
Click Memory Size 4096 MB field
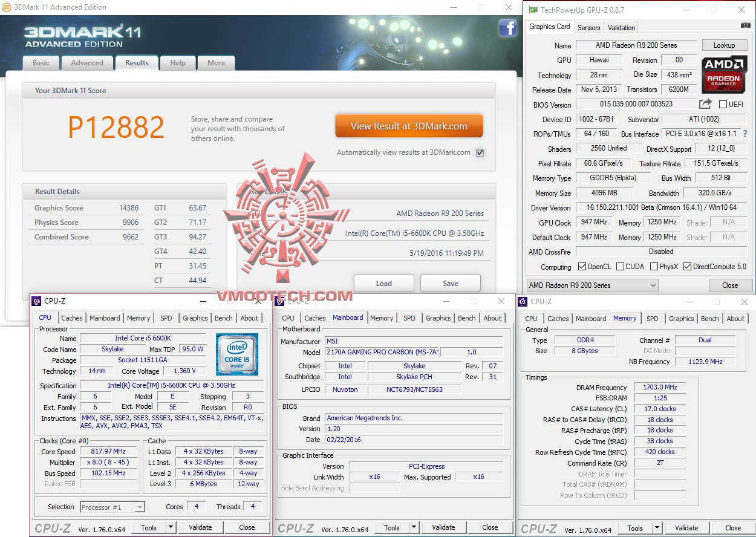[x=604, y=193]
